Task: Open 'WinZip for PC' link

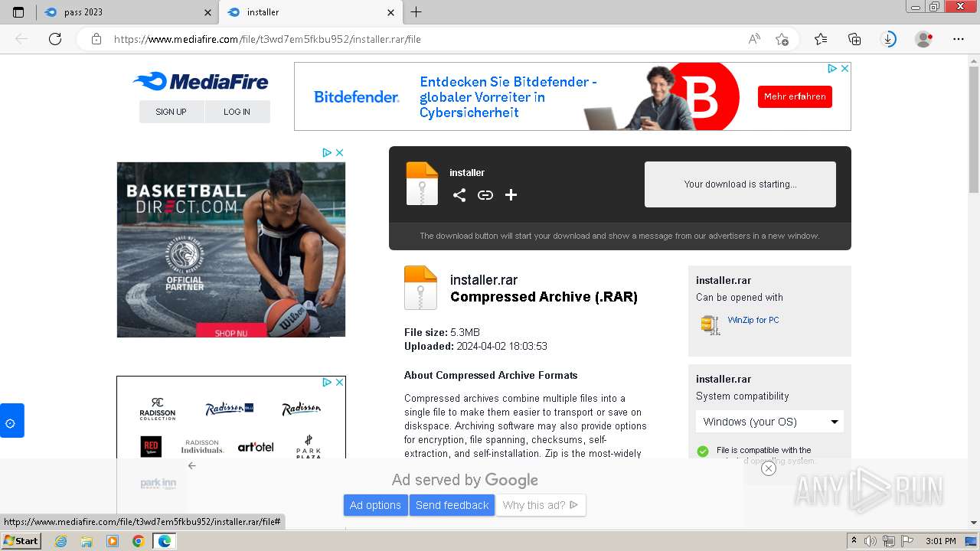Action: (x=753, y=320)
